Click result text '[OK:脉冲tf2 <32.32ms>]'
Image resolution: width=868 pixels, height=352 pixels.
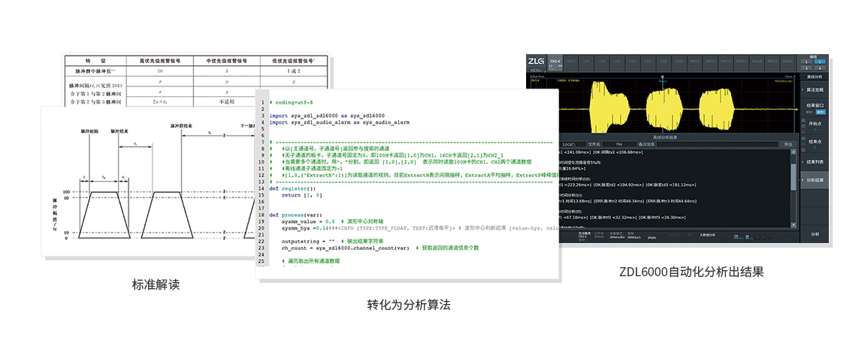613,217
